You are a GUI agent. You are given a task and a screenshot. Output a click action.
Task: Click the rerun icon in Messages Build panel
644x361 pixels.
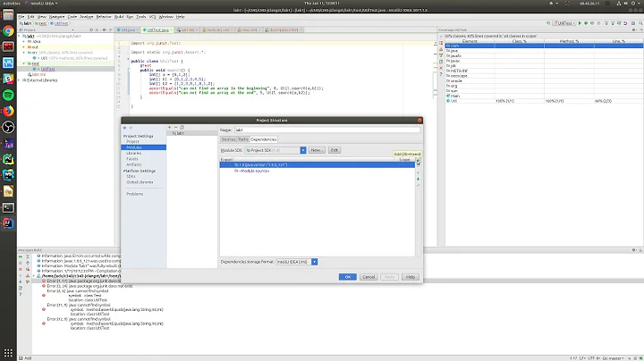click(x=20, y=256)
